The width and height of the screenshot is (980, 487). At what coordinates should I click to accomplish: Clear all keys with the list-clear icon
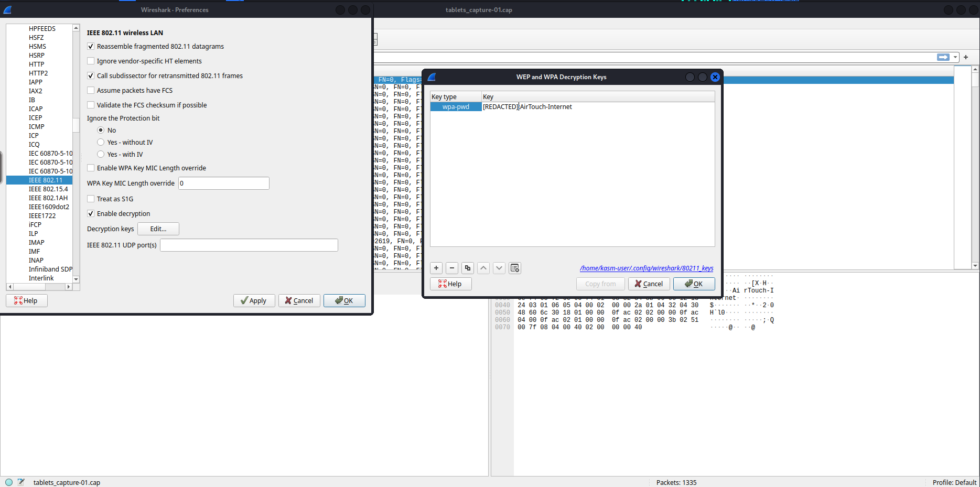(514, 268)
